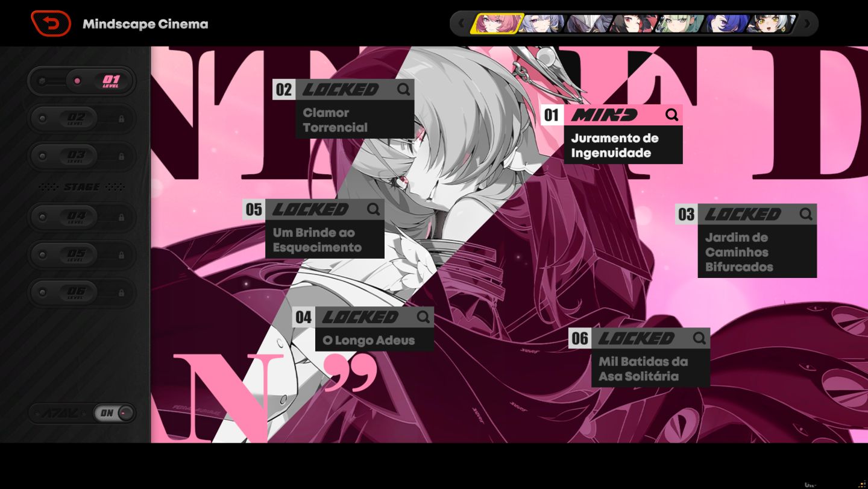This screenshot has height=489, width=868.
Task: Click the magnifier on Clamor Torrencial card
Action: [403, 89]
